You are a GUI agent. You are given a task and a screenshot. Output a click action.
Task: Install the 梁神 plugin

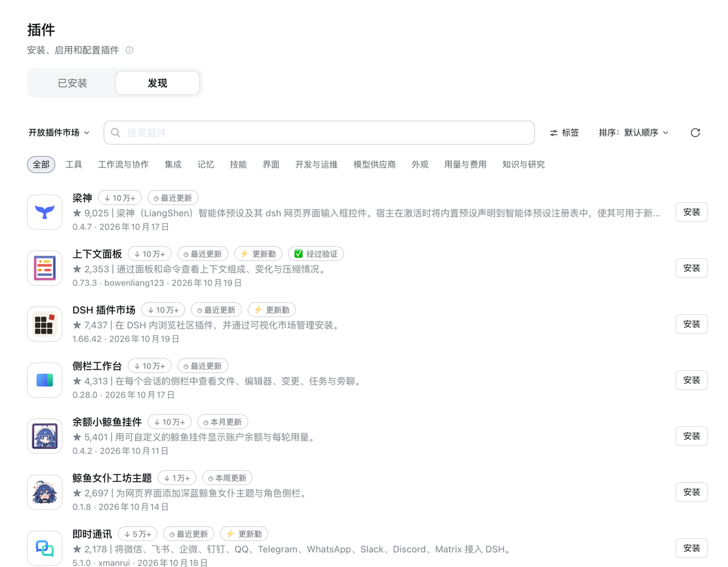click(692, 212)
